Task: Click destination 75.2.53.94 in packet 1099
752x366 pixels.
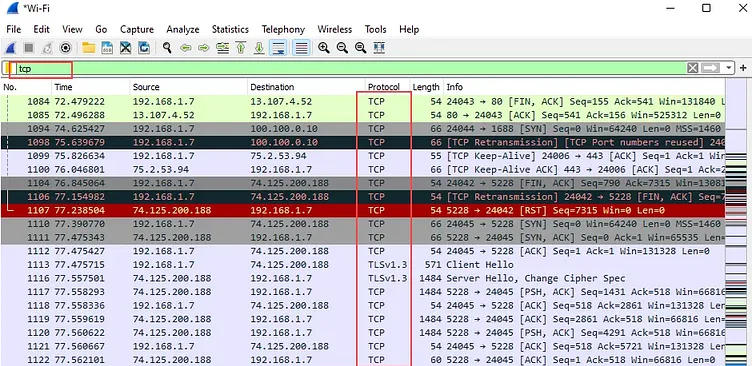Action: coord(277,156)
